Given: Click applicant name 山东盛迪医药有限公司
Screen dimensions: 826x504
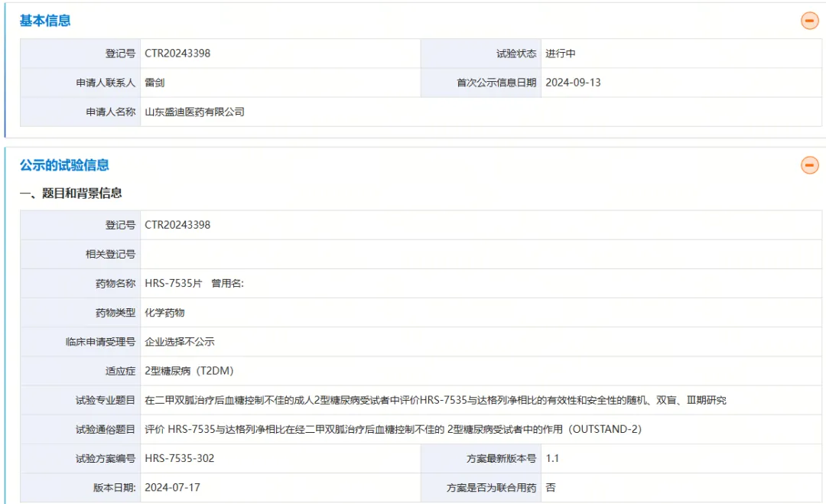Looking at the screenshot, I should (x=194, y=112).
